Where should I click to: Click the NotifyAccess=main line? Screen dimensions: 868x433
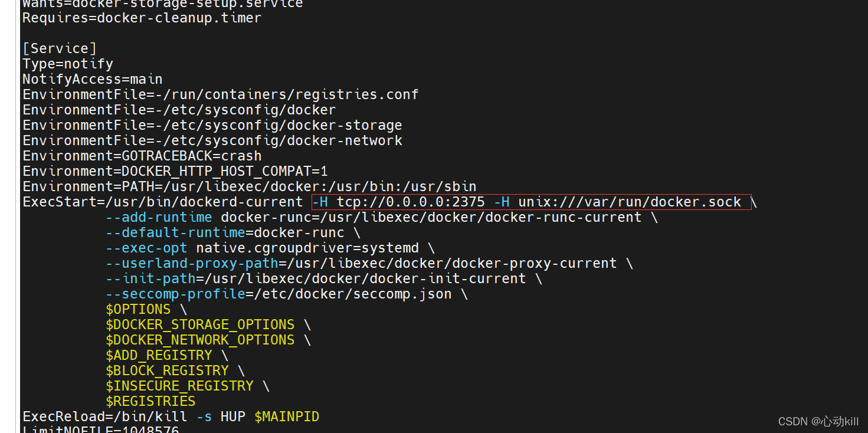pos(93,79)
